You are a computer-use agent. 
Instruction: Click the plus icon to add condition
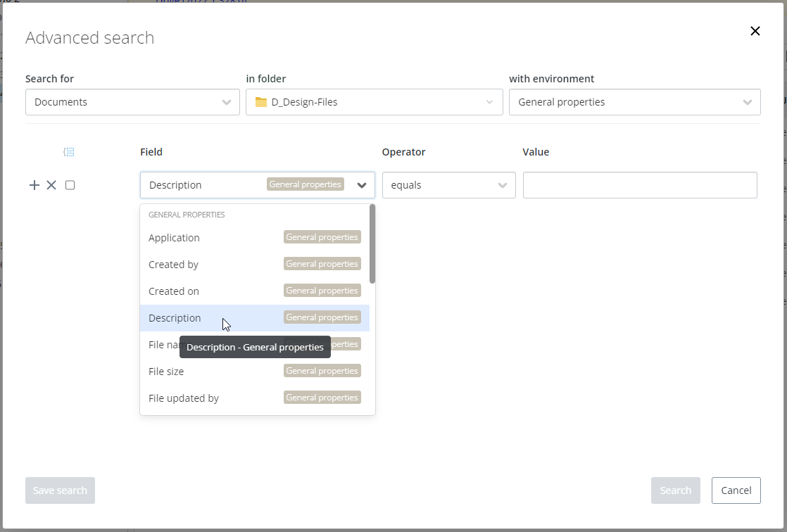click(x=34, y=185)
